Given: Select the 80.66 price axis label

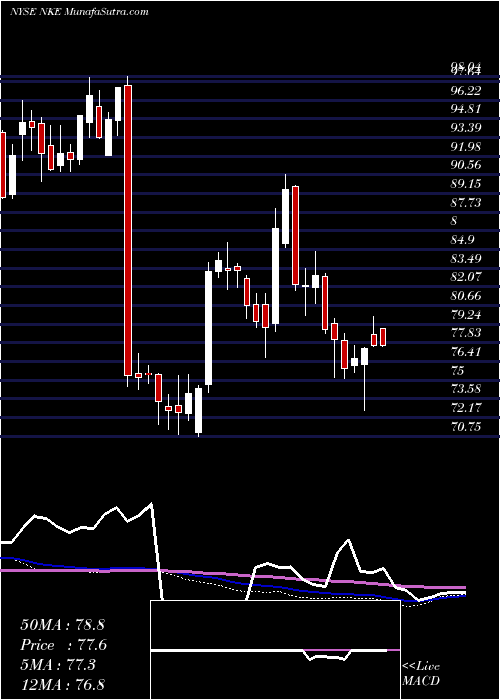Looking at the screenshot, I should (467, 296).
